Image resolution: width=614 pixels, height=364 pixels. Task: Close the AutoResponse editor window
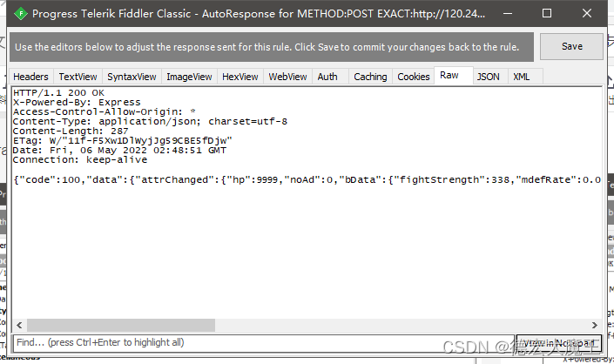point(587,13)
